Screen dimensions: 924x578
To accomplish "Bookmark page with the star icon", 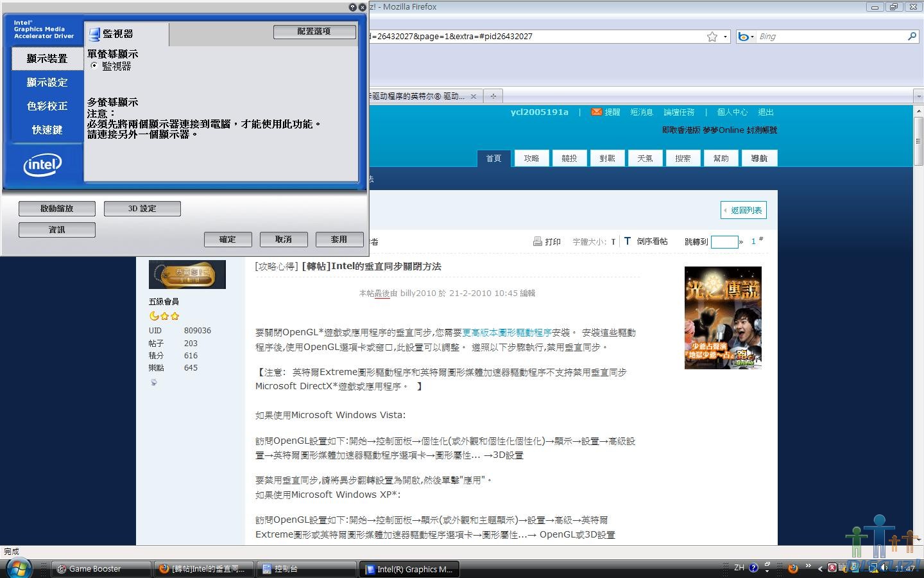I will tap(712, 37).
